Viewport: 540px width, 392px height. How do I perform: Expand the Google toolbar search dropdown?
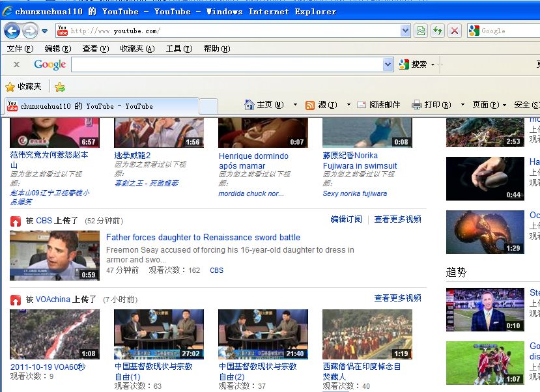(x=388, y=64)
